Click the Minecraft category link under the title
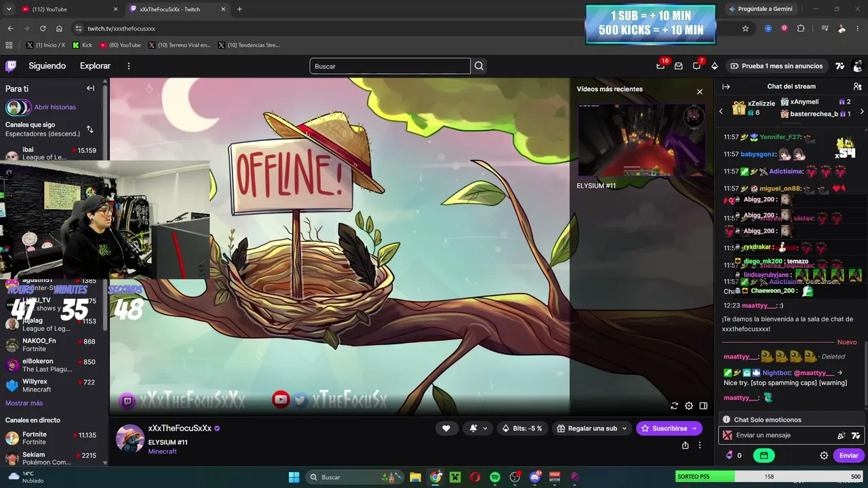The height and width of the screenshot is (488, 868). tap(162, 451)
